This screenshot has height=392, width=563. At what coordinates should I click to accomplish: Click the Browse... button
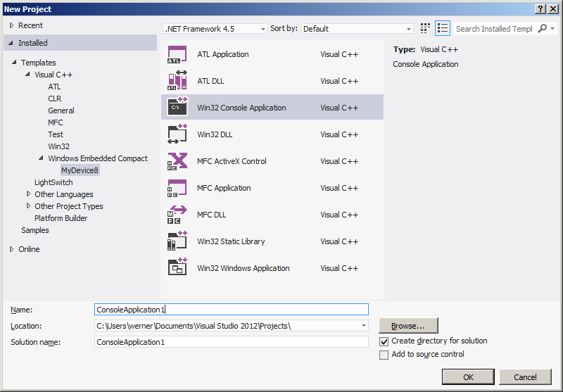point(408,326)
